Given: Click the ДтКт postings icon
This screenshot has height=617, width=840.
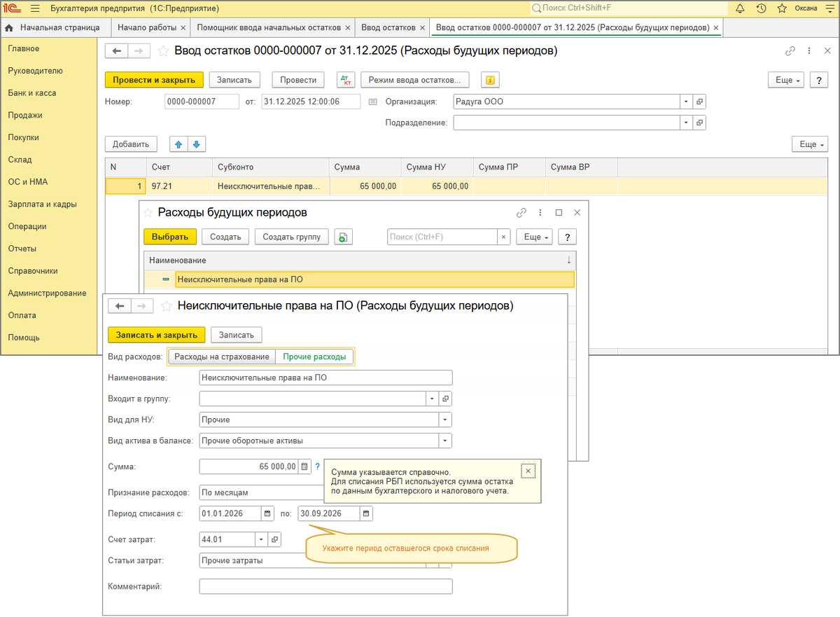Looking at the screenshot, I should click(x=346, y=80).
